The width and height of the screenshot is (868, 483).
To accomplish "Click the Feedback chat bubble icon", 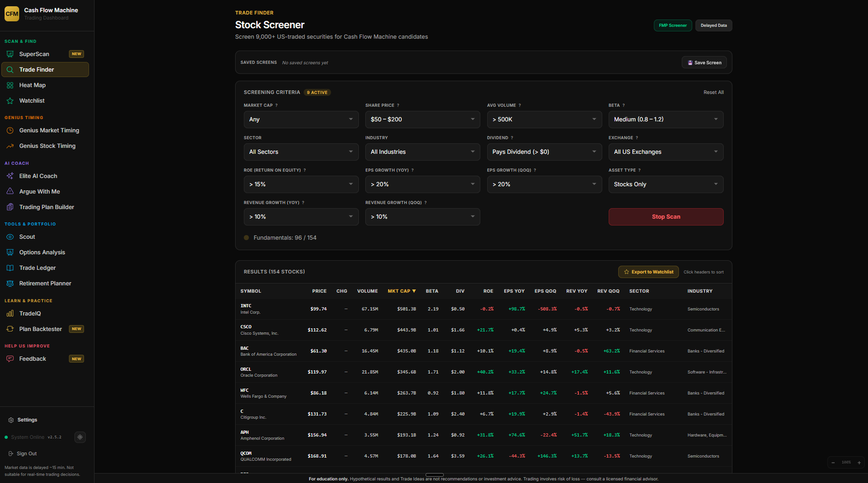I will (10, 359).
